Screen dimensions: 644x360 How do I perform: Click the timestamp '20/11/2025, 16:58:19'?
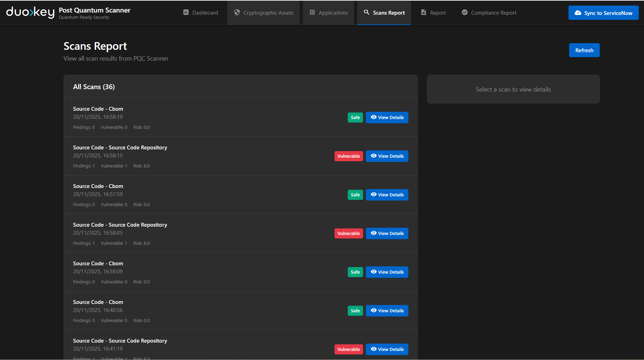point(98,117)
